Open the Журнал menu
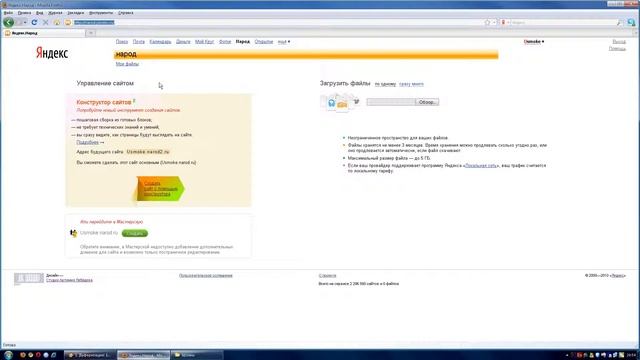Viewport: 640px width, 360px height. (55, 13)
